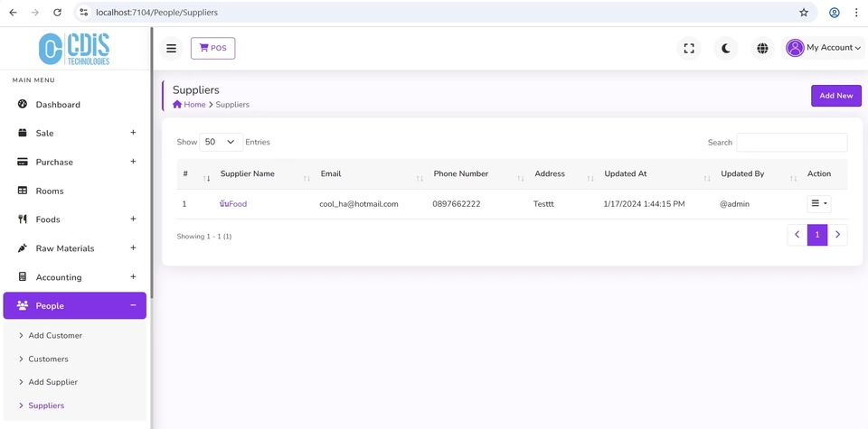Go to next page in pagination
The height and width of the screenshot is (429, 868).
coord(837,235)
